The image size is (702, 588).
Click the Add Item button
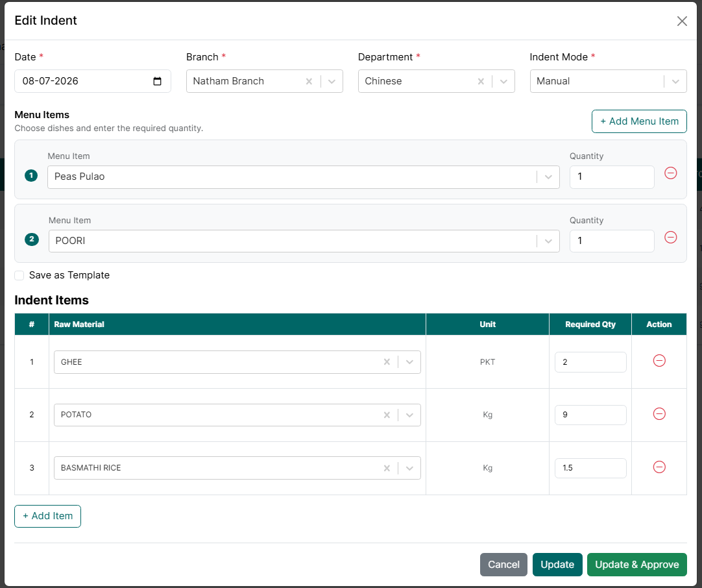47,517
